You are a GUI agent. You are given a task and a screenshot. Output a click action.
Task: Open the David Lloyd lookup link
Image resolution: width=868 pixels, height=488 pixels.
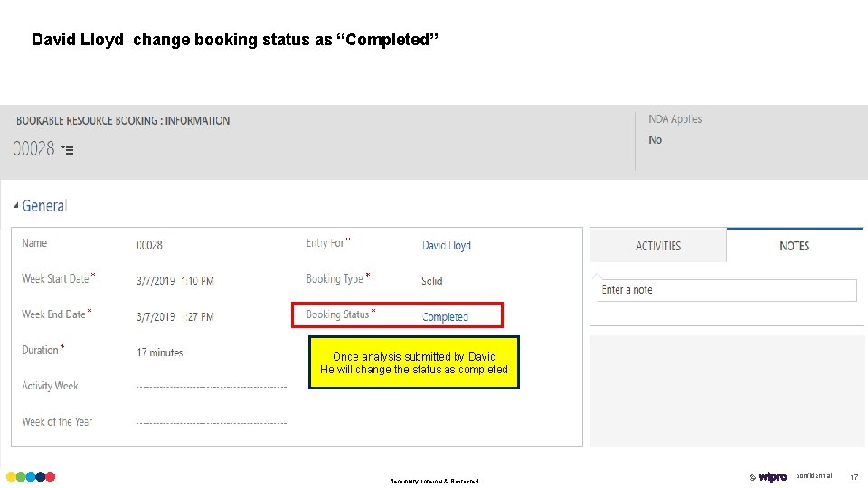(x=446, y=245)
